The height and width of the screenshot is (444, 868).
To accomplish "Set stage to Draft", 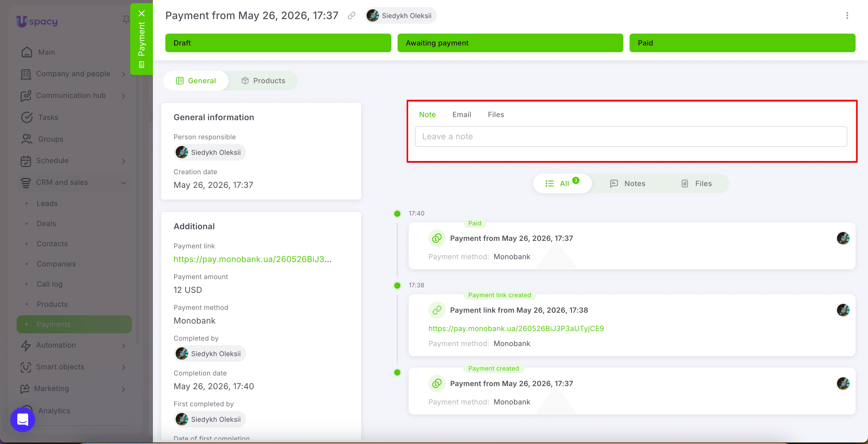I will click(x=278, y=43).
